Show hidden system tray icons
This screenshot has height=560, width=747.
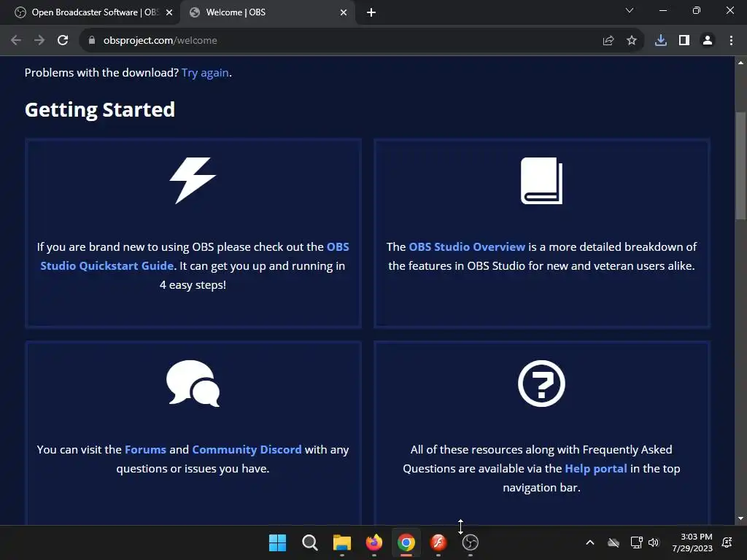(x=589, y=542)
